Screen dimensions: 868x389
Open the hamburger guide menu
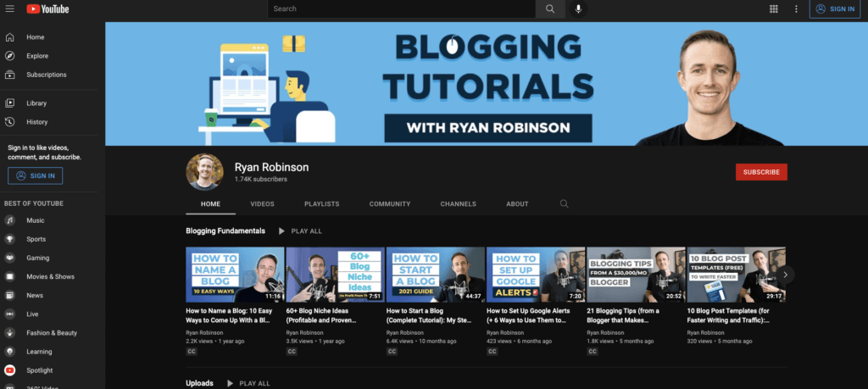[x=10, y=8]
